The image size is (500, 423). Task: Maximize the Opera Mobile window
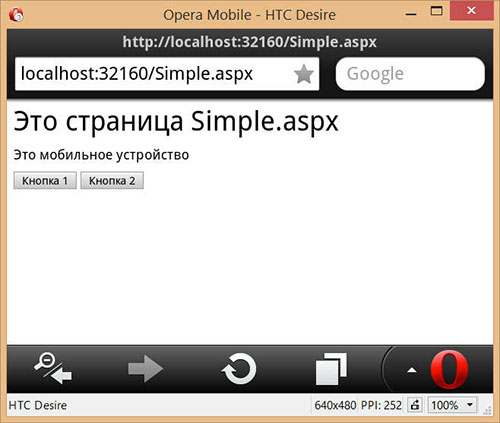point(436,11)
